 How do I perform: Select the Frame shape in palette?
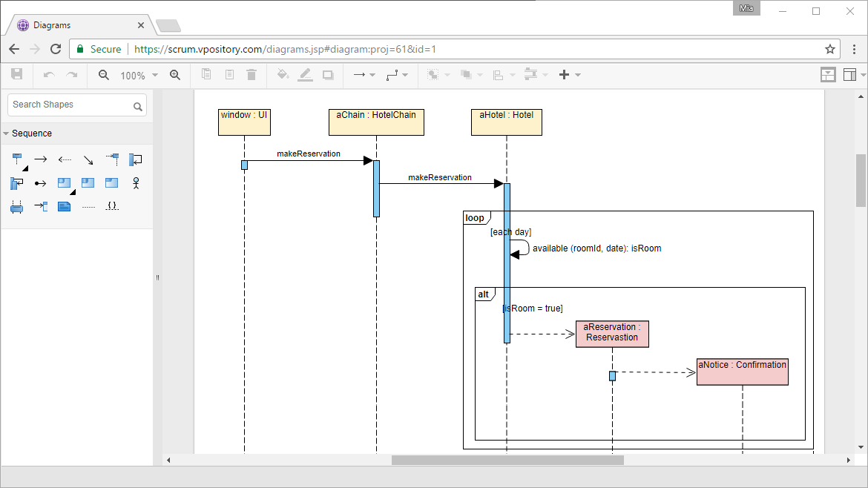112,183
